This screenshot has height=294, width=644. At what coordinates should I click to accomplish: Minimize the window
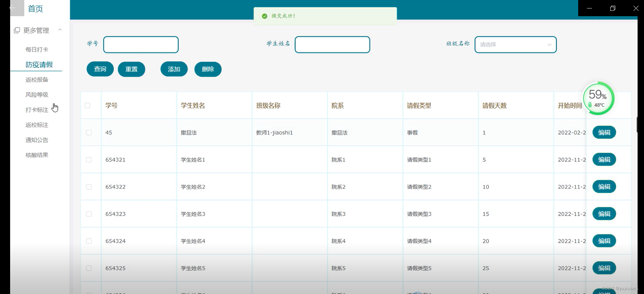pyautogui.click(x=590, y=8)
